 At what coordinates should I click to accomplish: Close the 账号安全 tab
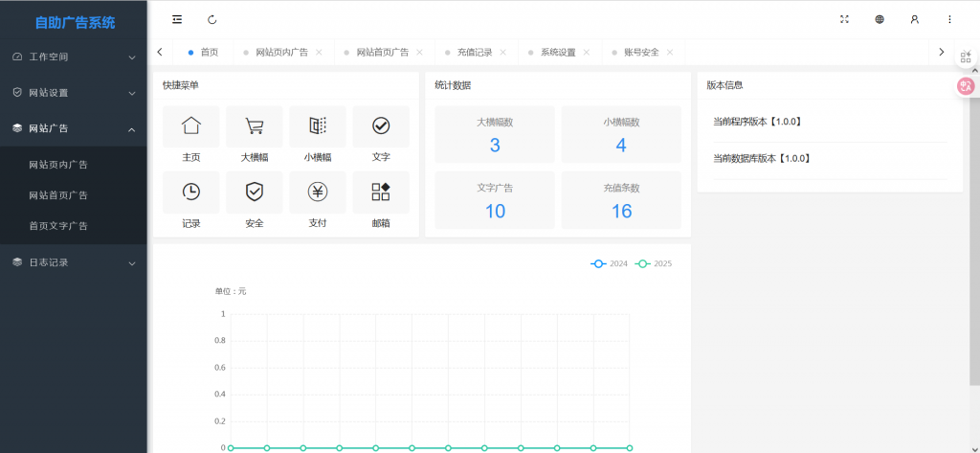[670, 53]
